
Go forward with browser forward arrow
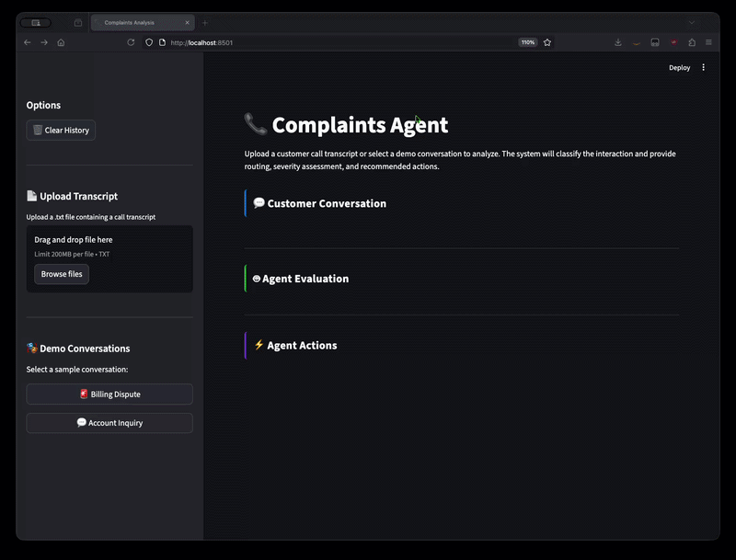[x=44, y=42]
